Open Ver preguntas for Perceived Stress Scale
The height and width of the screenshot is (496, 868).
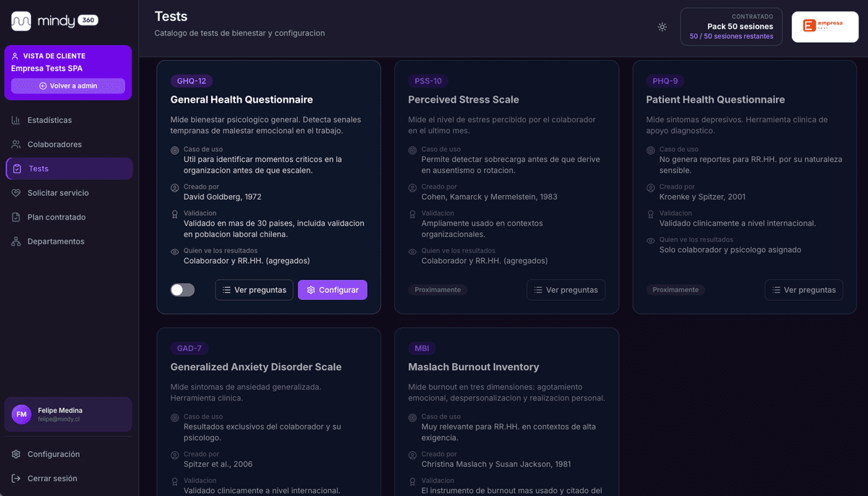click(566, 290)
